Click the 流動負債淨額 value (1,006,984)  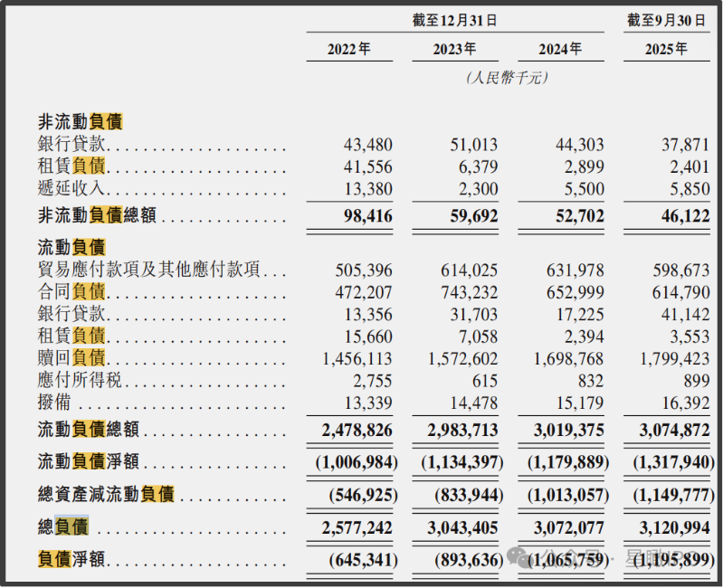coord(357,462)
